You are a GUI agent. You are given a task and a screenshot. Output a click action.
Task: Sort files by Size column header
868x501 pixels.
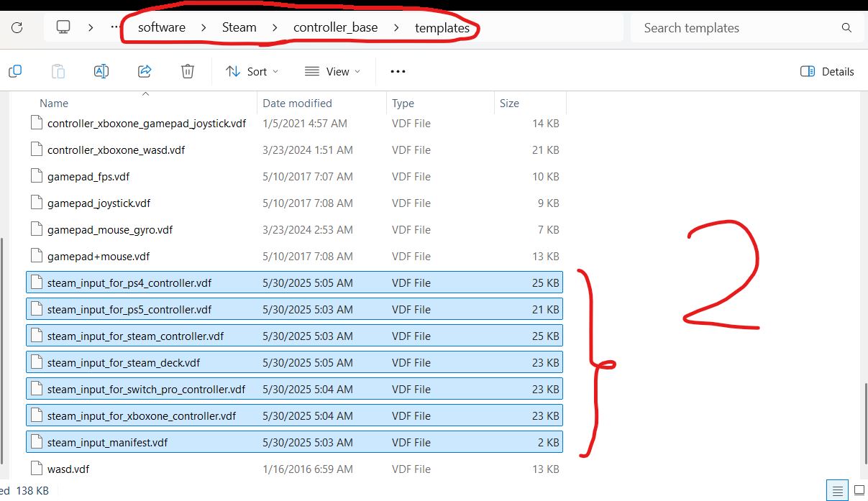[509, 104]
